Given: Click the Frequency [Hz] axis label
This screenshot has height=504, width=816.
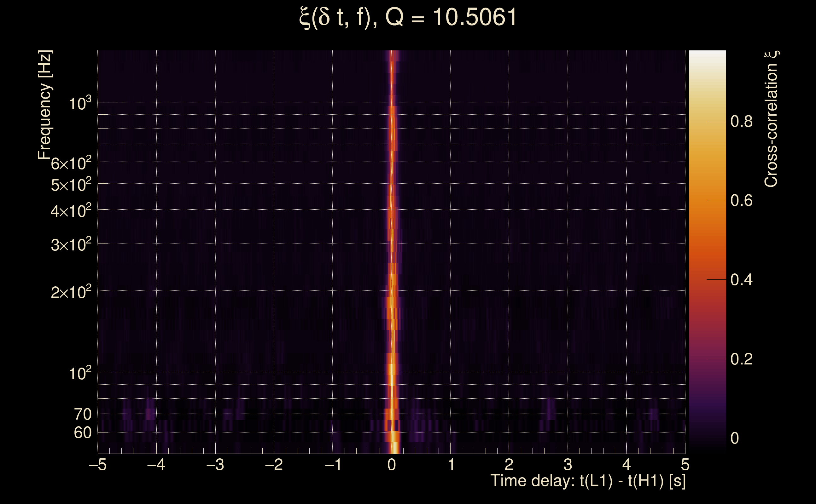Looking at the screenshot, I should point(45,105).
